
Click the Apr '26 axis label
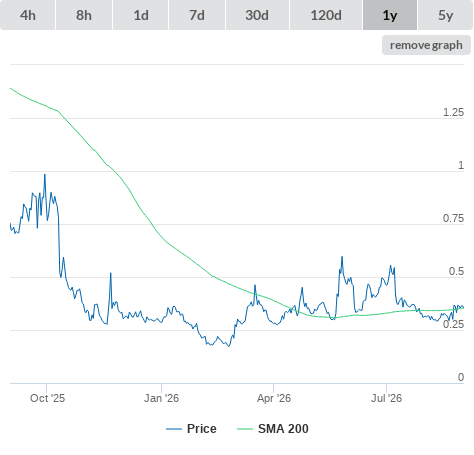[274, 398]
